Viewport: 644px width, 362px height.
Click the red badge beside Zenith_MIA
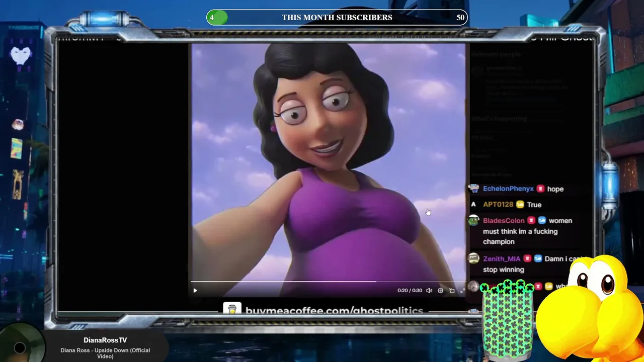pos(527,259)
